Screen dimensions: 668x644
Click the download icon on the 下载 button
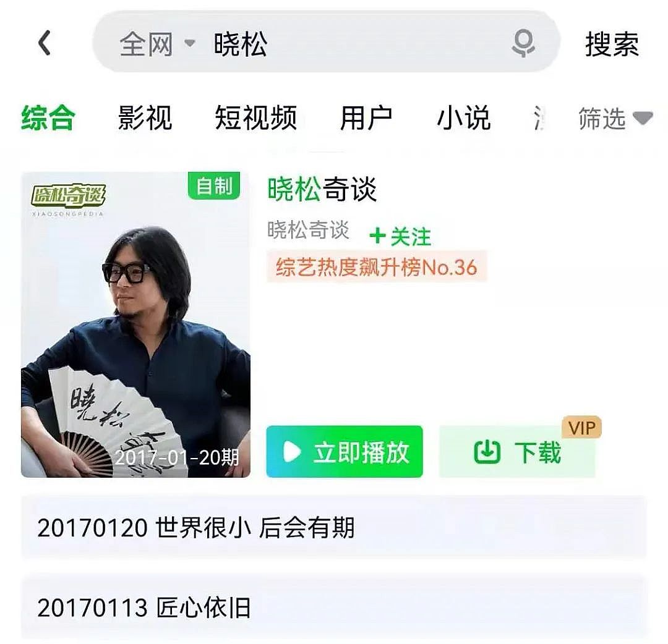point(487,452)
